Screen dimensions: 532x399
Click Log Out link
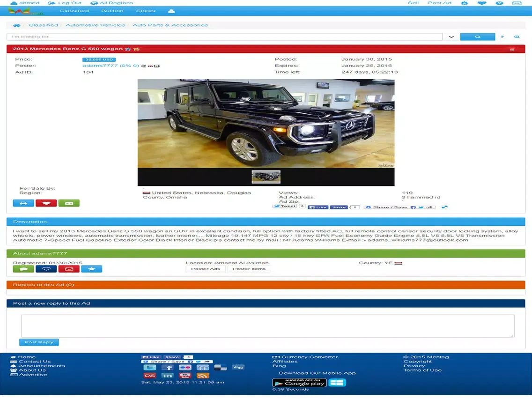[65, 3]
